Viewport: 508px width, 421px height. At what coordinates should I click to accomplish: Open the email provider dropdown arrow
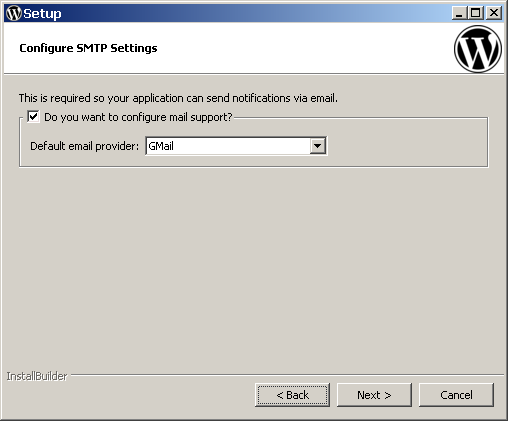click(318, 146)
